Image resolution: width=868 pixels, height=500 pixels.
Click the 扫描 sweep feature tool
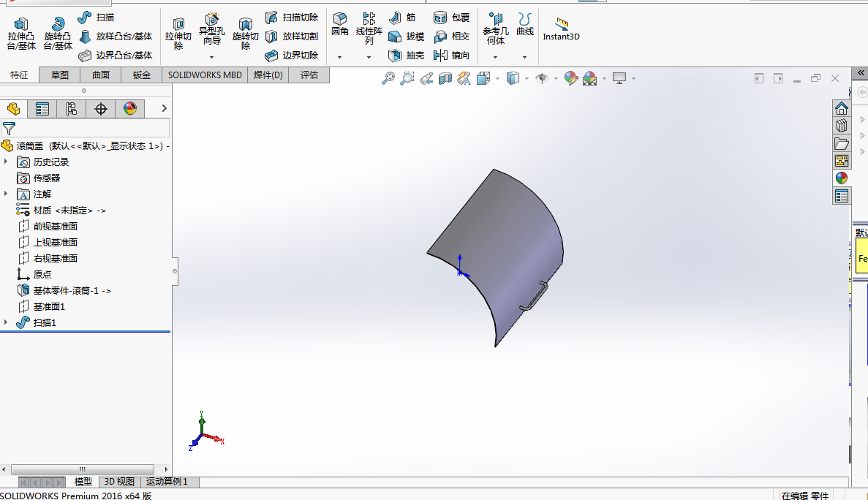click(x=96, y=18)
